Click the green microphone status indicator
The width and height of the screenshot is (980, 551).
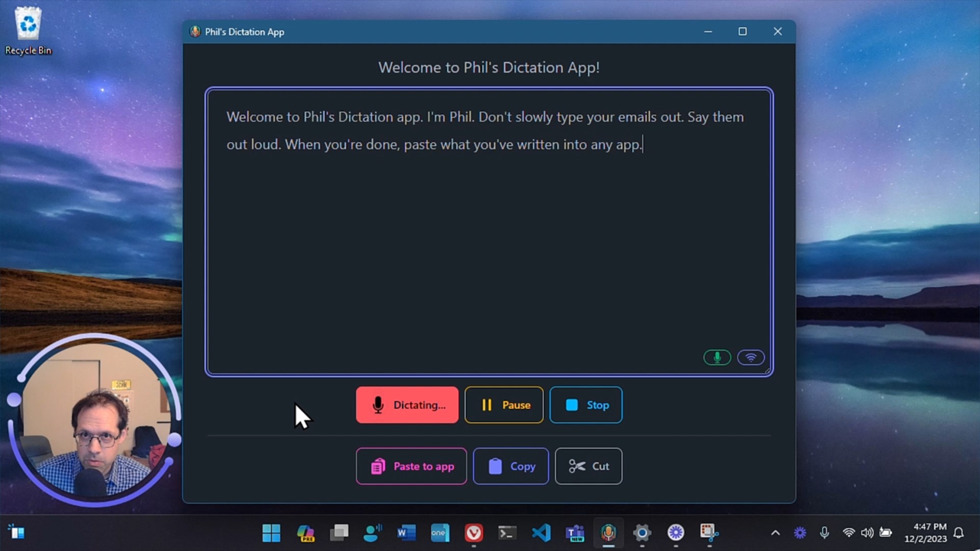point(717,358)
